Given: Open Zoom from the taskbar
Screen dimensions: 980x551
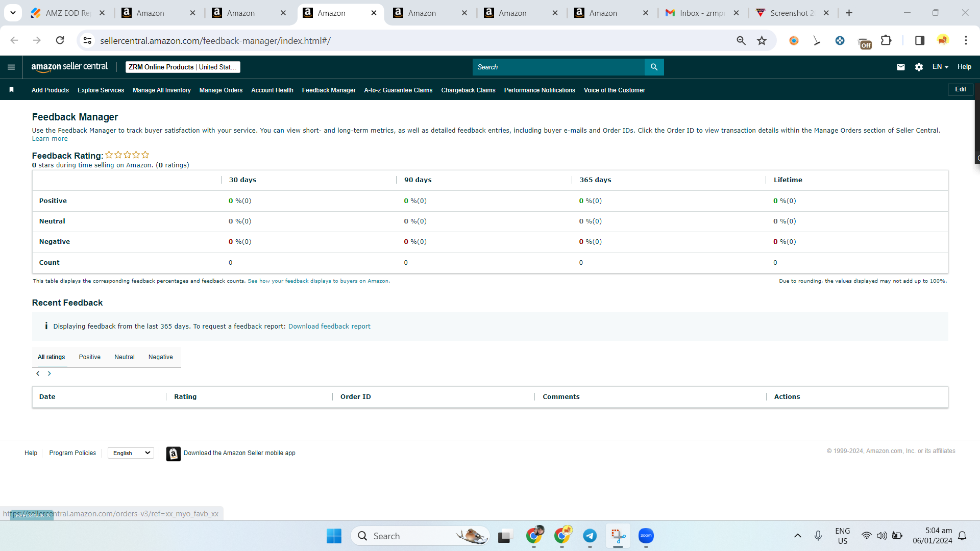Looking at the screenshot, I should 646,536.
